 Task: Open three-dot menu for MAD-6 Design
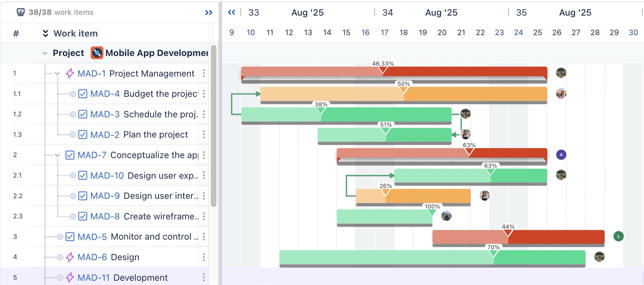[204, 257]
